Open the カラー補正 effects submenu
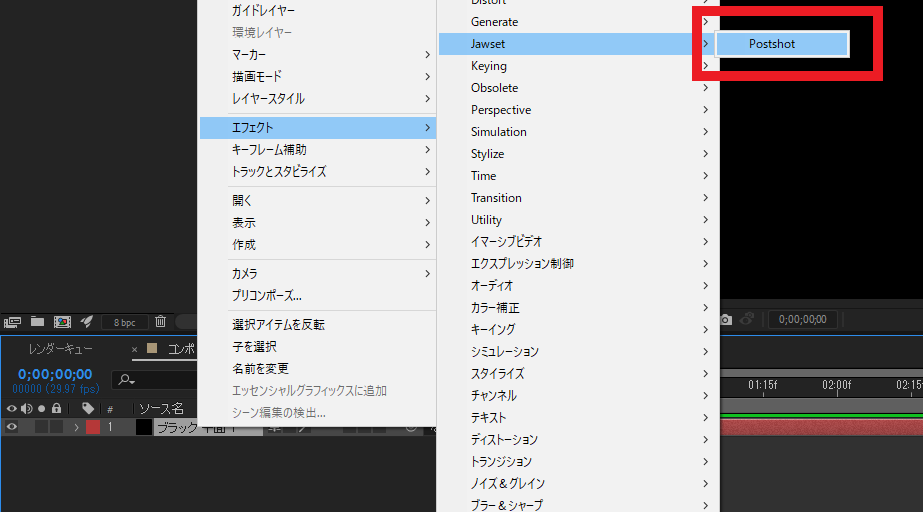Screen dimensions: 923x512 (577, 308)
